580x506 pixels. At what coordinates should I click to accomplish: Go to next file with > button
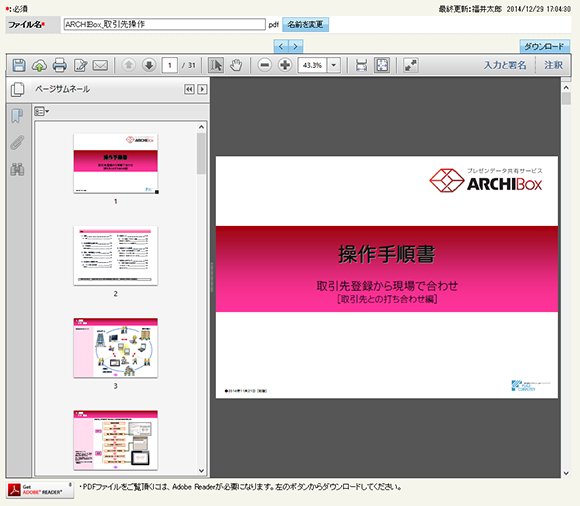[296, 46]
